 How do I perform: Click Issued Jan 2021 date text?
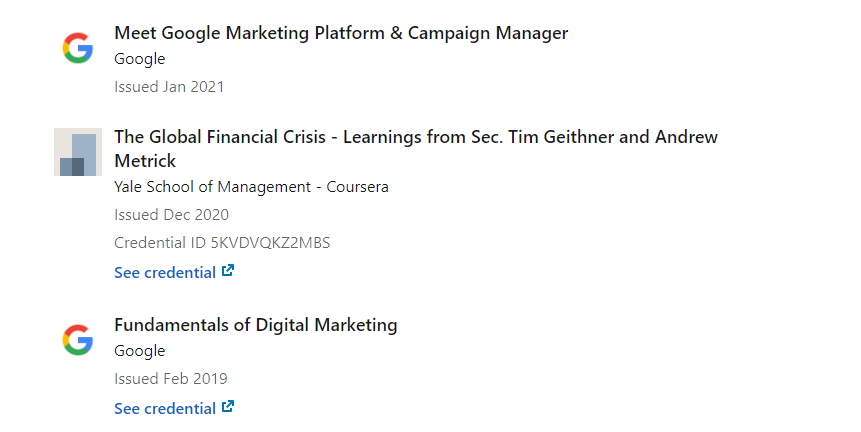(x=169, y=87)
